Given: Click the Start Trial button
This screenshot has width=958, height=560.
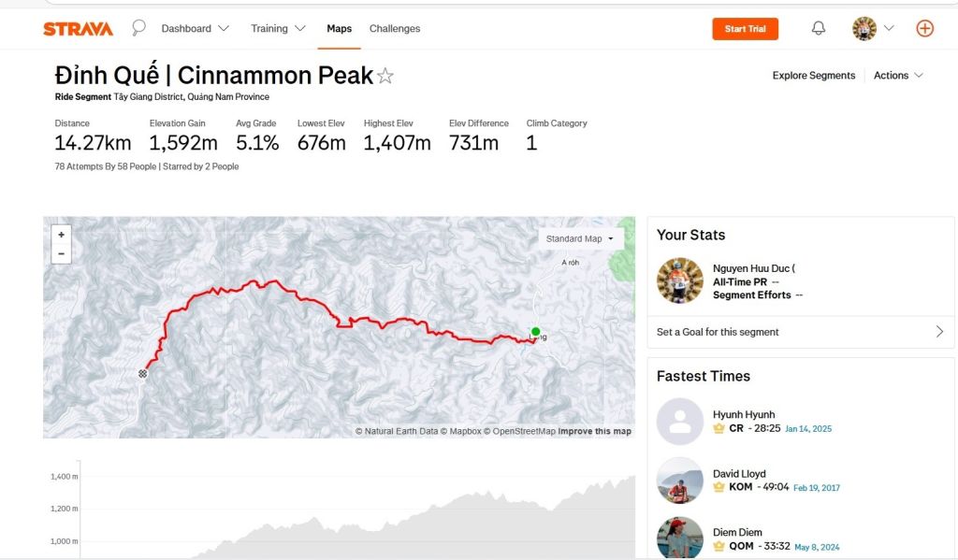Looking at the screenshot, I should [x=745, y=29].
